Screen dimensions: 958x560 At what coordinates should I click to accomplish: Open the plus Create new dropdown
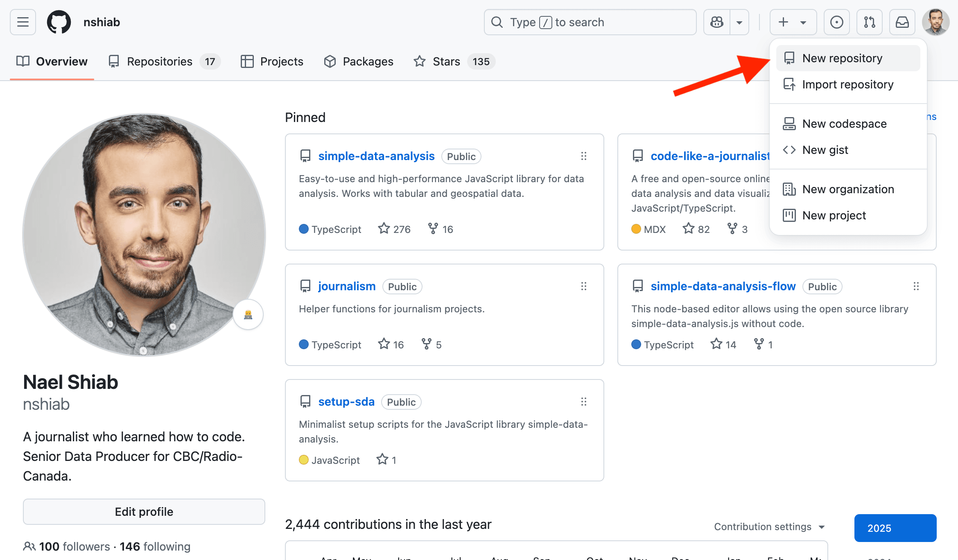click(x=793, y=22)
